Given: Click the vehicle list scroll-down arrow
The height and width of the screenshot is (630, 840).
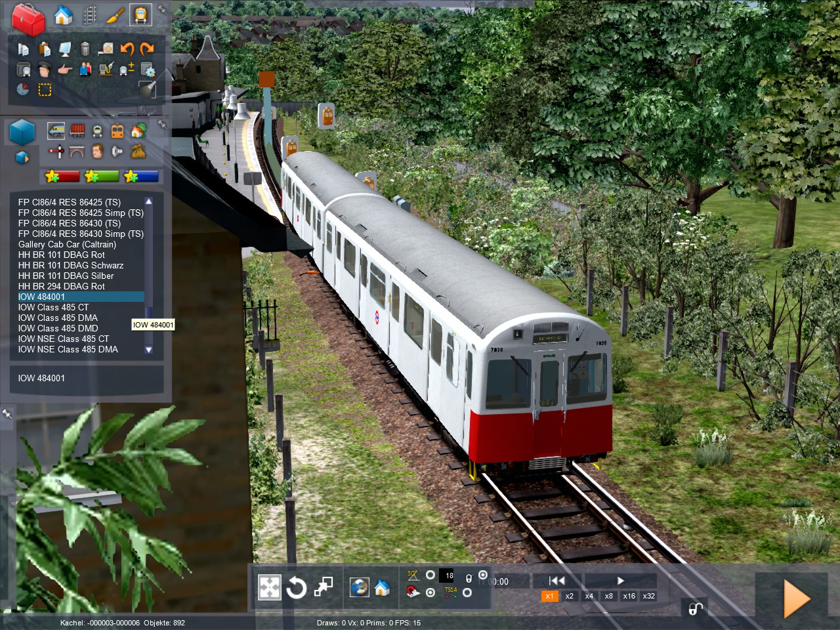Looking at the screenshot, I should pyautogui.click(x=149, y=350).
